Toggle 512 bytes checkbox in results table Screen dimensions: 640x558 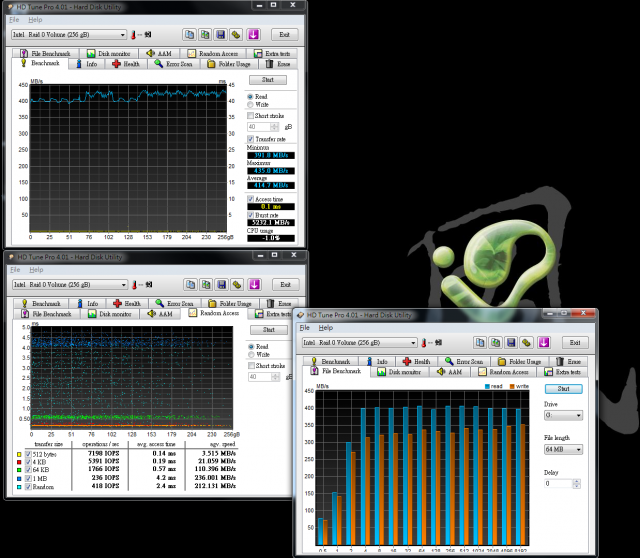[28, 454]
